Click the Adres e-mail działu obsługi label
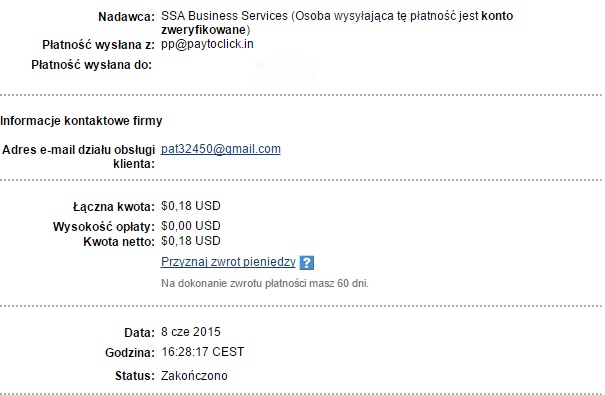Screen dimensions: 605x395 (78, 150)
